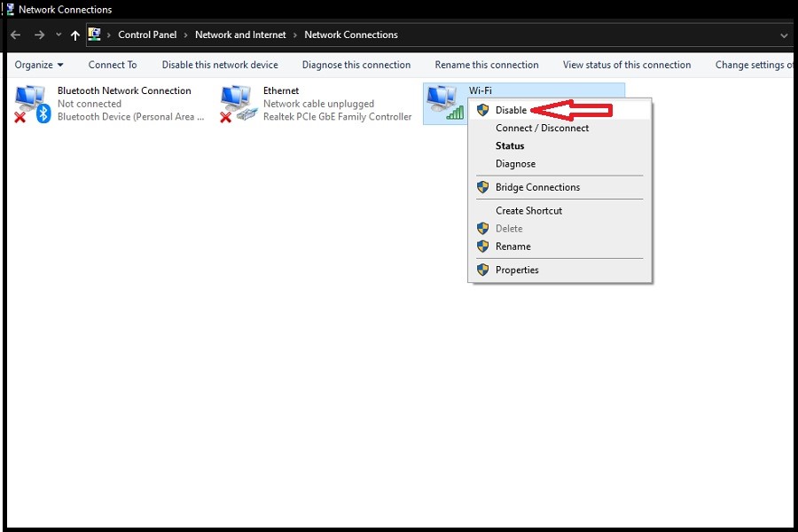Click the shield icon beside Bridge Connections
This screenshot has height=532, width=798.
[482, 187]
